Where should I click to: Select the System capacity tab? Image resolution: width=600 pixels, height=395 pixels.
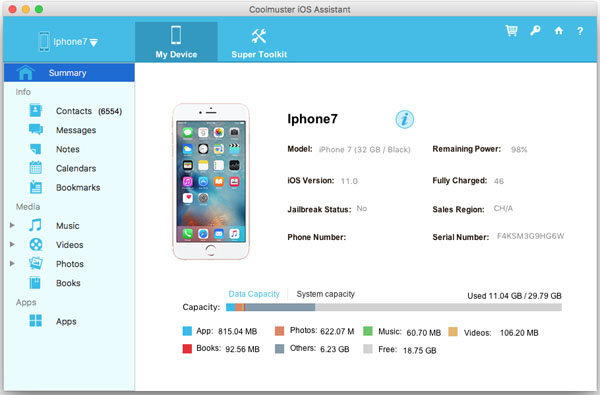[326, 294]
